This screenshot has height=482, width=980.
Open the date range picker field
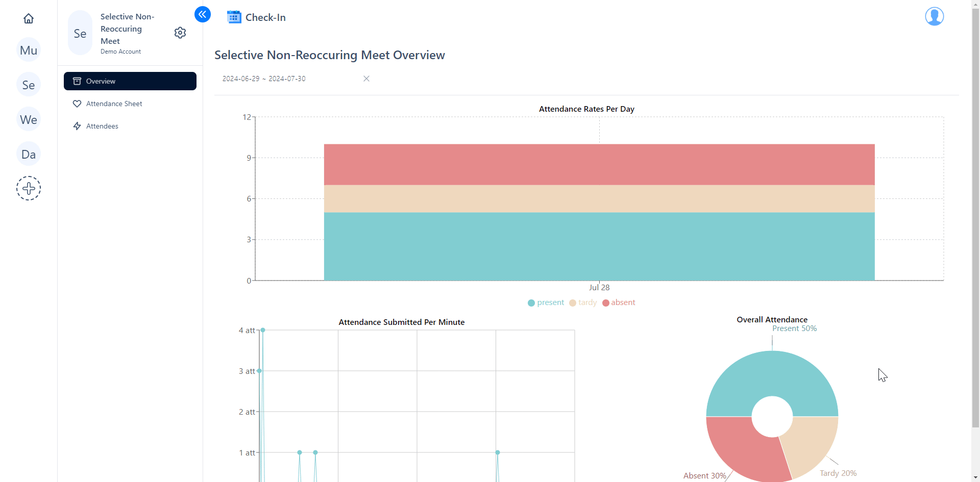pyautogui.click(x=296, y=79)
